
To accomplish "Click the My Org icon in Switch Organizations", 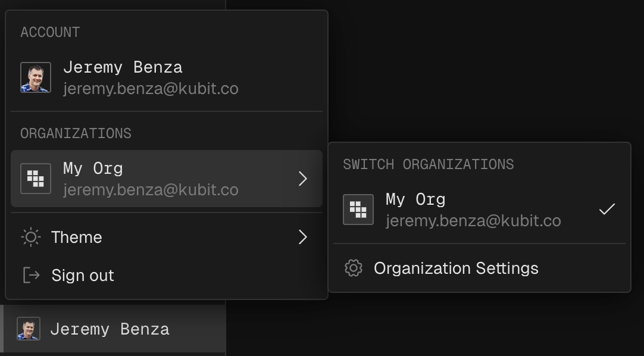I will pos(358,210).
